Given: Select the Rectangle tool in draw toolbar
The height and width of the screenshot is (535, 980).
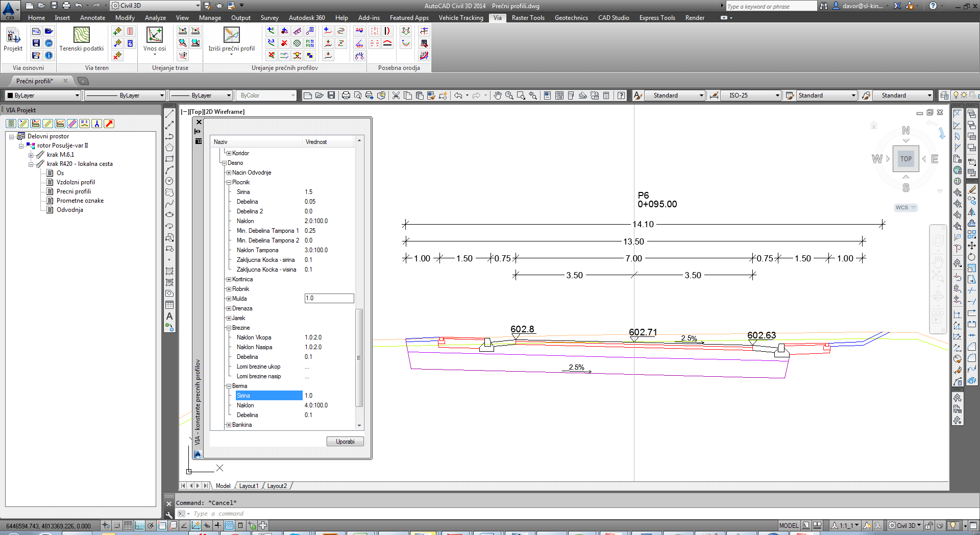Looking at the screenshot, I should pos(169,159).
